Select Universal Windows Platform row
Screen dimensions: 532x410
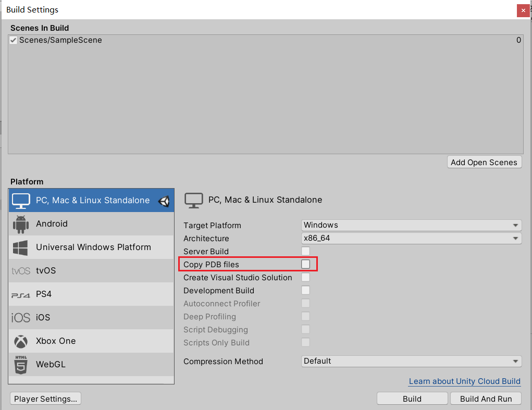tap(91, 247)
